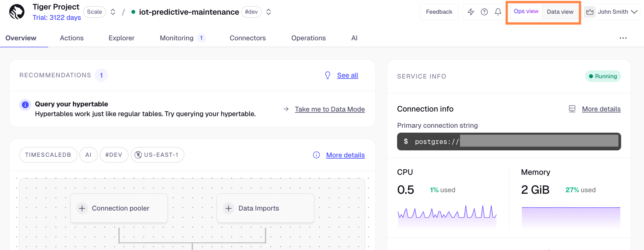Open the notifications bell icon
This screenshot has height=250, width=644.
pyautogui.click(x=498, y=12)
